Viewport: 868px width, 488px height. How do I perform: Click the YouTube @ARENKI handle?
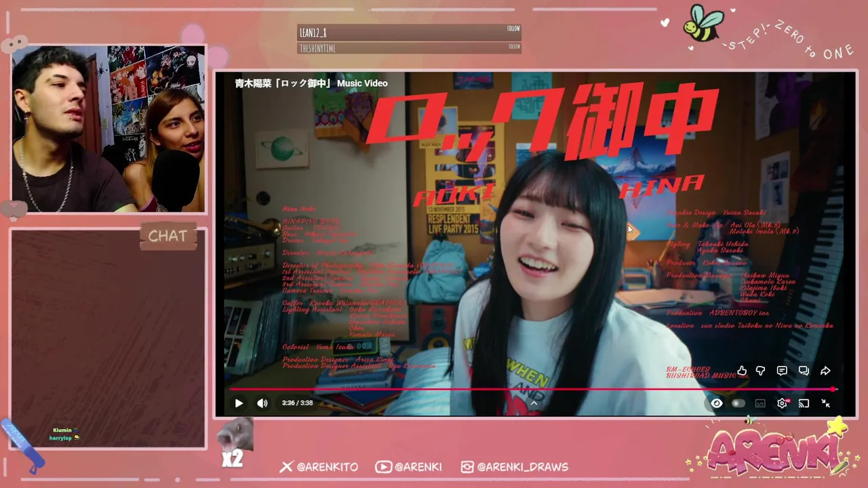click(x=418, y=467)
